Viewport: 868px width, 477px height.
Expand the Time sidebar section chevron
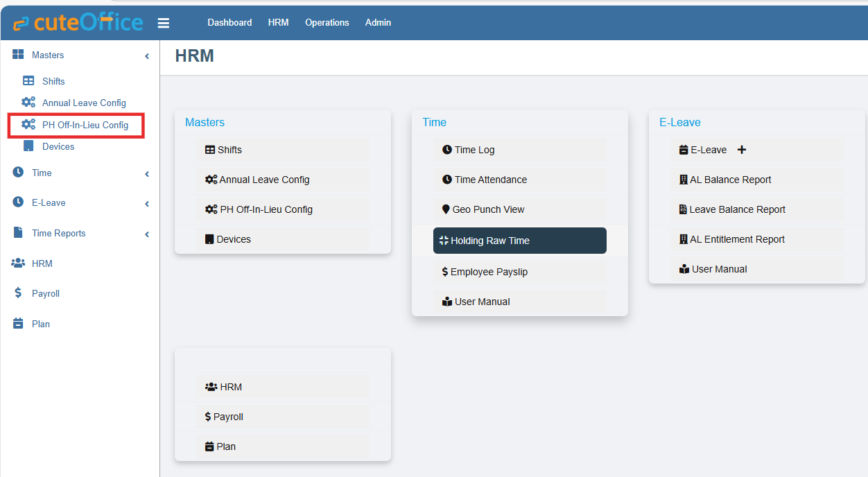tap(147, 173)
